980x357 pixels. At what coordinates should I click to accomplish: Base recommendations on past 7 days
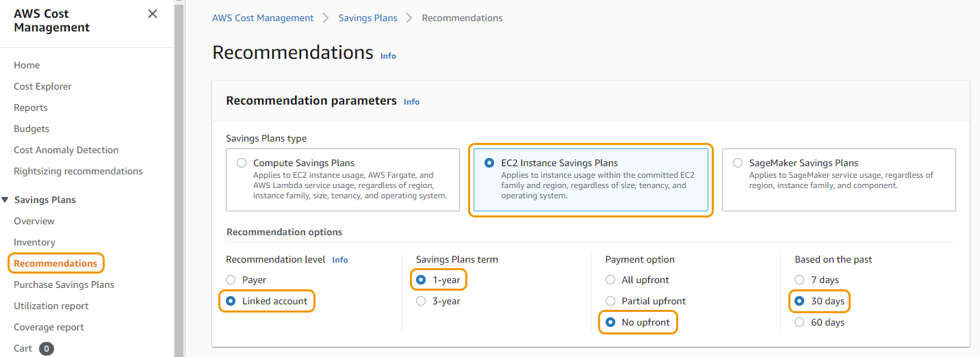(x=799, y=280)
